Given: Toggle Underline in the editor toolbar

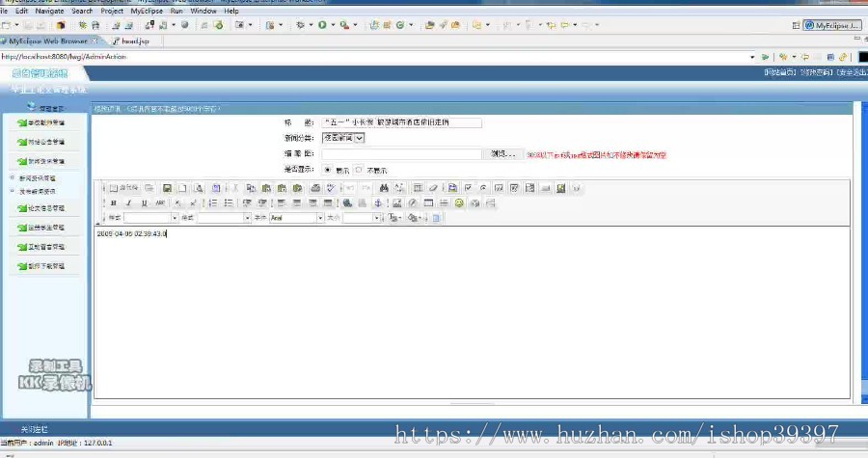Looking at the screenshot, I should click(144, 203).
